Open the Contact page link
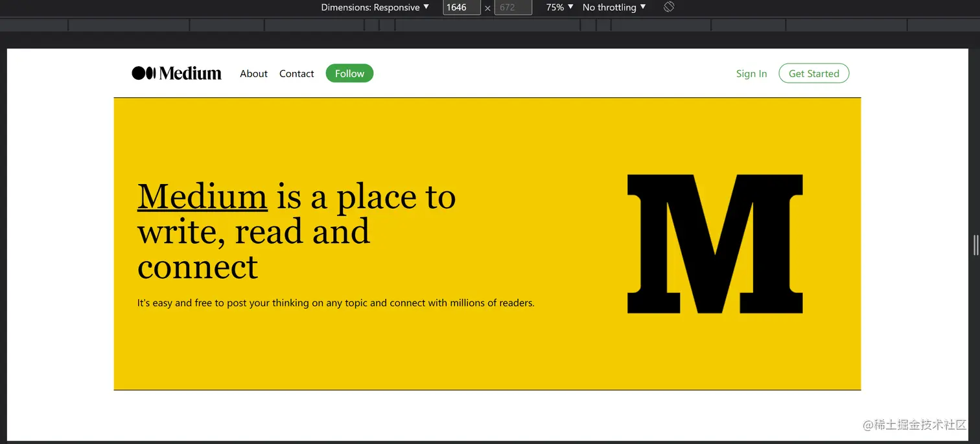Viewport: 980px width, 444px height. pyautogui.click(x=297, y=74)
